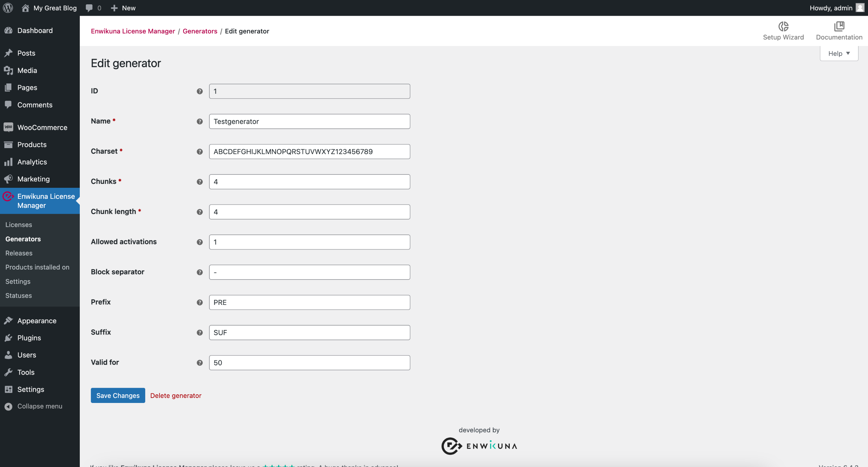This screenshot has height=467, width=868.
Task: Expand the Help dropdown tab
Action: [839, 53]
